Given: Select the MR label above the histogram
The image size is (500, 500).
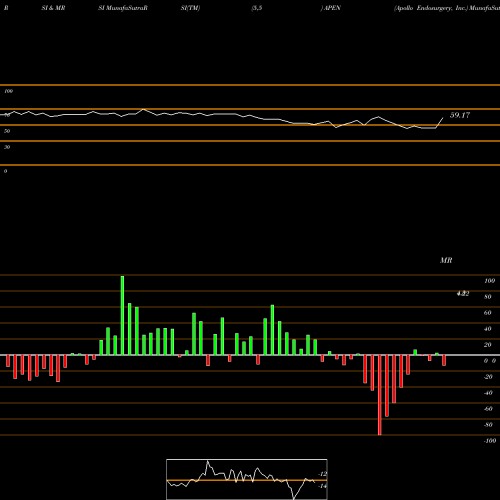Looking at the screenshot, I should [446, 260].
